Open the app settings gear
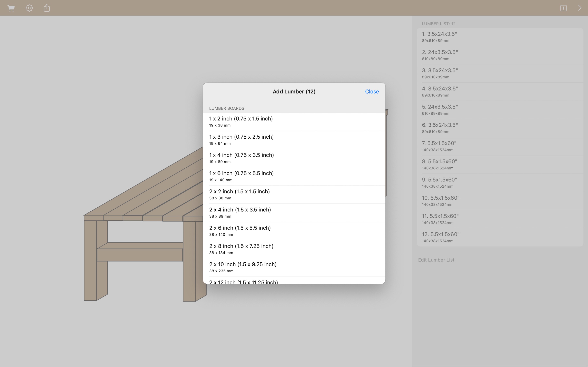The height and width of the screenshot is (367, 588). pos(29,8)
